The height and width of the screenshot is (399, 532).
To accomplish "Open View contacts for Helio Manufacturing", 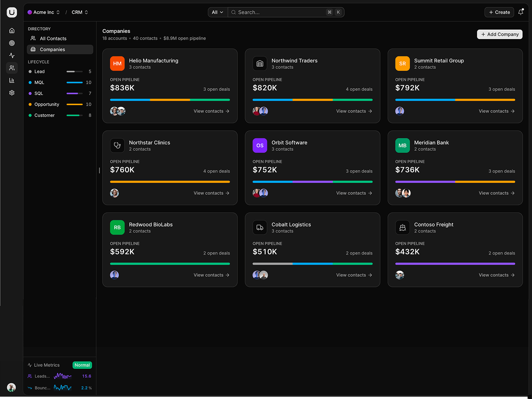I will coord(211,111).
